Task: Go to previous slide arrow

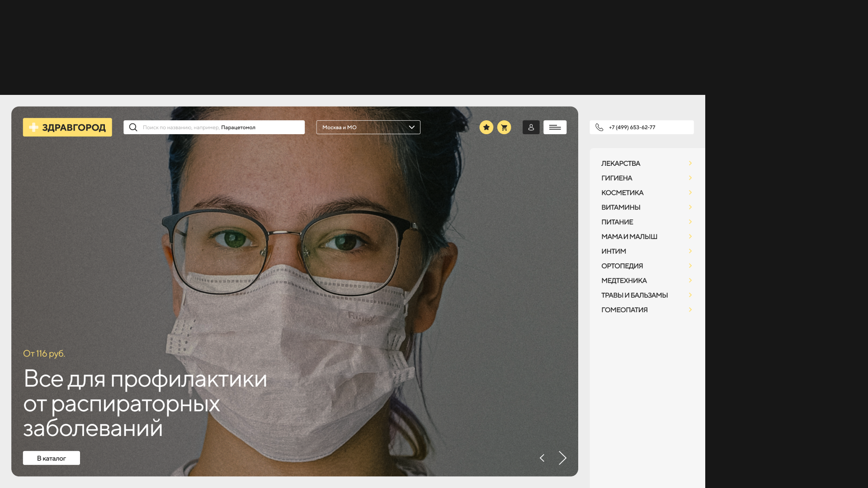Action: (x=542, y=458)
